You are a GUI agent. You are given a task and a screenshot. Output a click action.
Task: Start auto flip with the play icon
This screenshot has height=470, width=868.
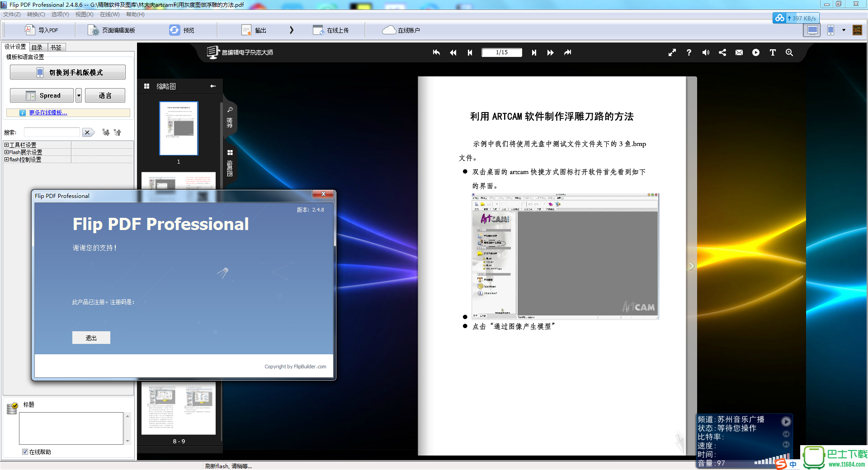tap(756, 52)
